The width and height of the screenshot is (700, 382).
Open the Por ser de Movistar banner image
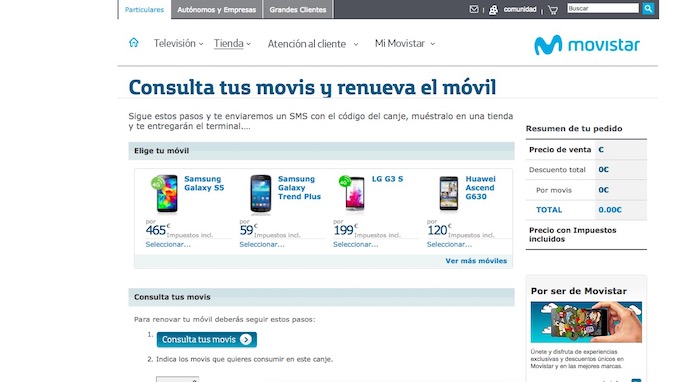click(586, 322)
